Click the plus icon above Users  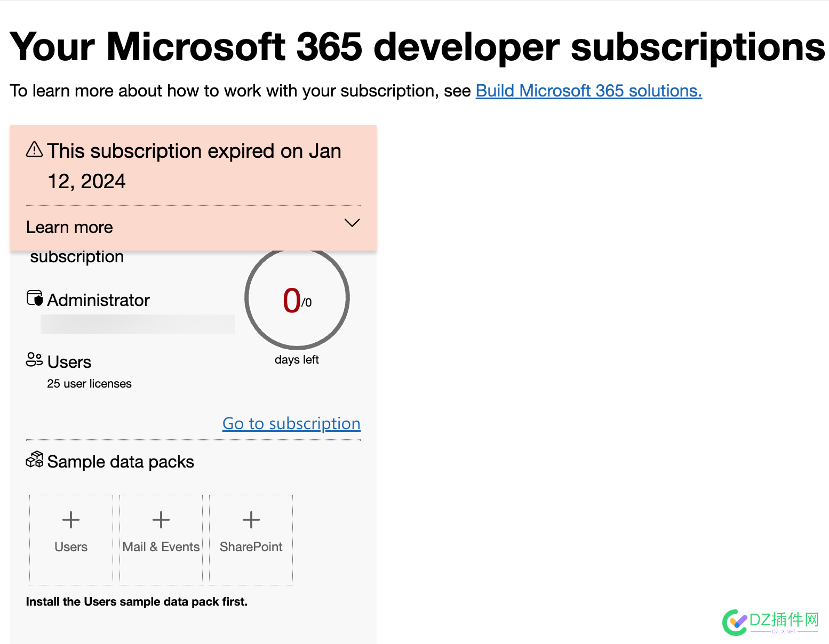pos(71,519)
